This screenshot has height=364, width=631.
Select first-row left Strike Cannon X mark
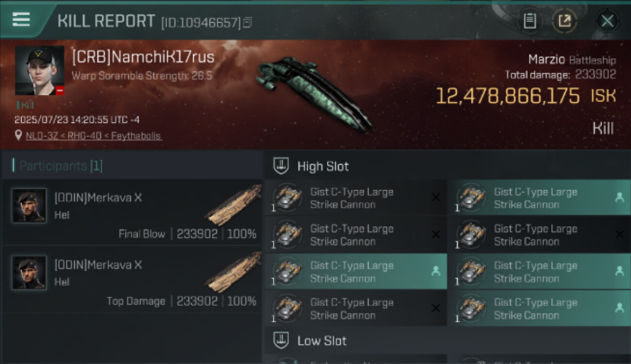tap(436, 198)
